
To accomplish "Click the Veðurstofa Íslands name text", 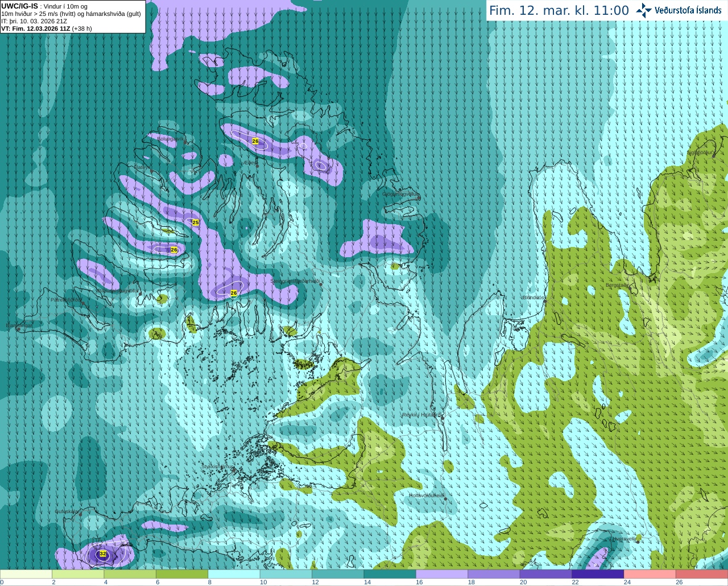I will (x=688, y=10).
